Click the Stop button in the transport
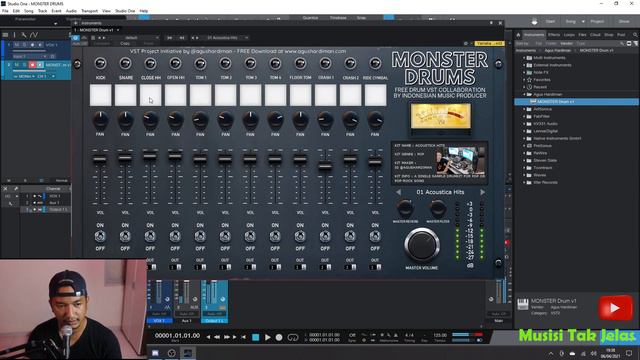Viewport: 640px width, 360px height. click(x=256, y=337)
